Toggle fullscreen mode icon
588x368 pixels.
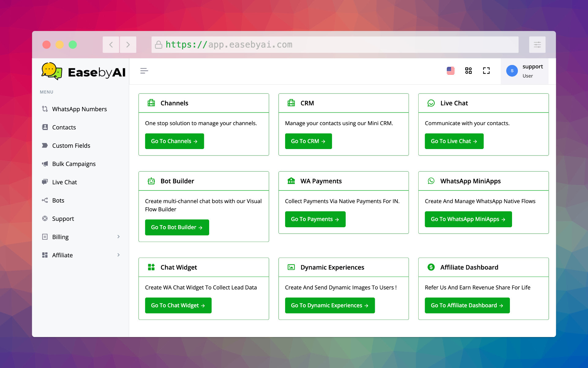pos(486,71)
